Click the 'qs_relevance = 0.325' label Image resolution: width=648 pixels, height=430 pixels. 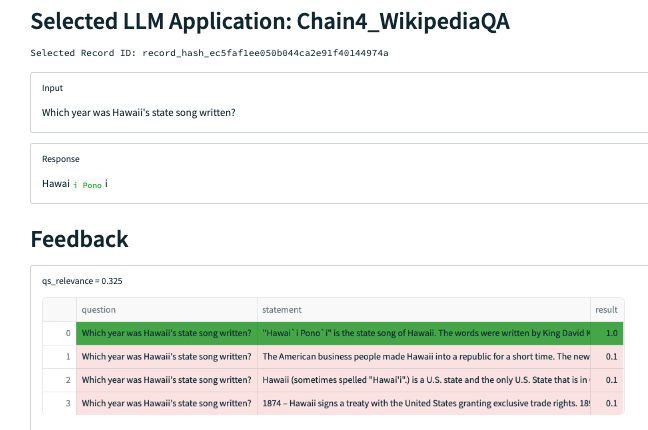tap(82, 281)
